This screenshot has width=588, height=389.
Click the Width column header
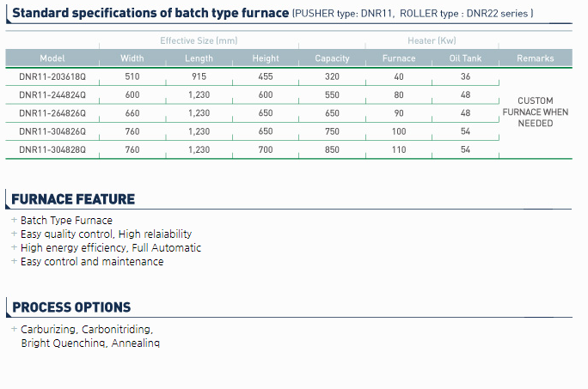click(x=132, y=58)
